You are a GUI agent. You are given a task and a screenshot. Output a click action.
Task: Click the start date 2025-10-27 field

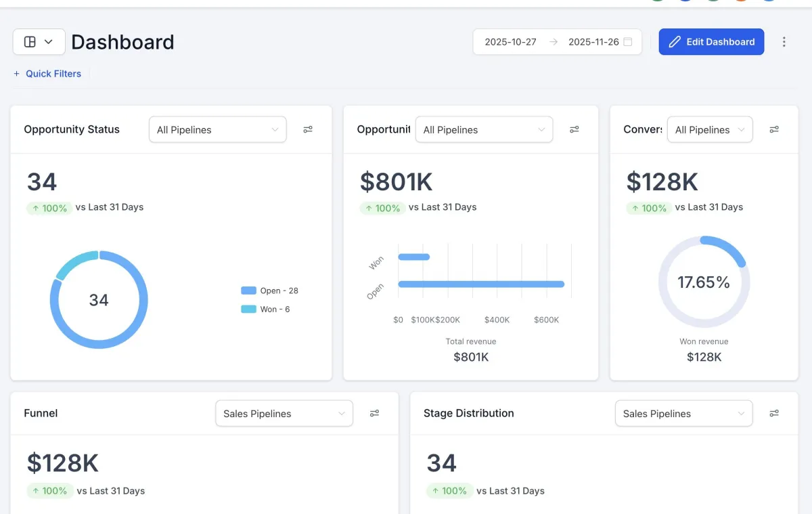click(x=511, y=42)
